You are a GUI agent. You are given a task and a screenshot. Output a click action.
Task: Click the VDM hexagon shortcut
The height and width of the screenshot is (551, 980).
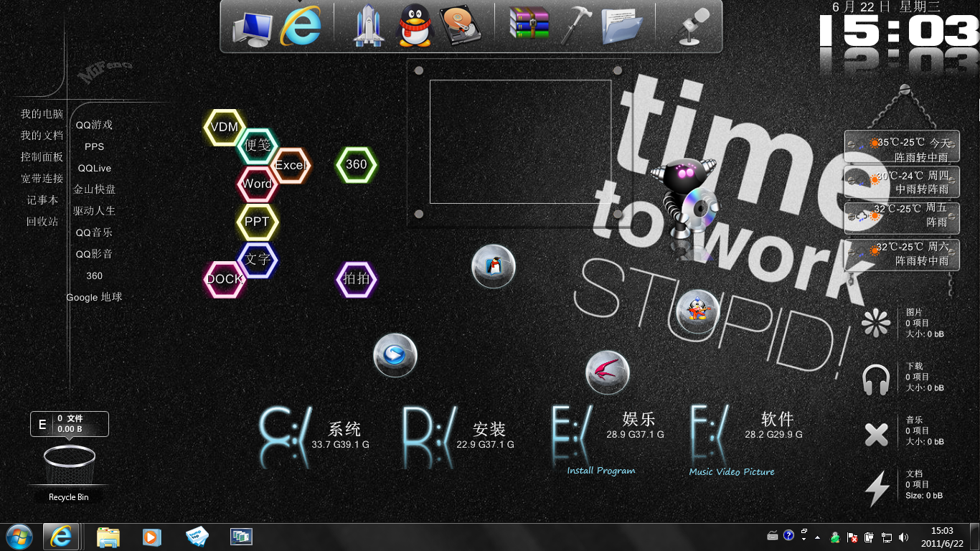pos(225,127)
